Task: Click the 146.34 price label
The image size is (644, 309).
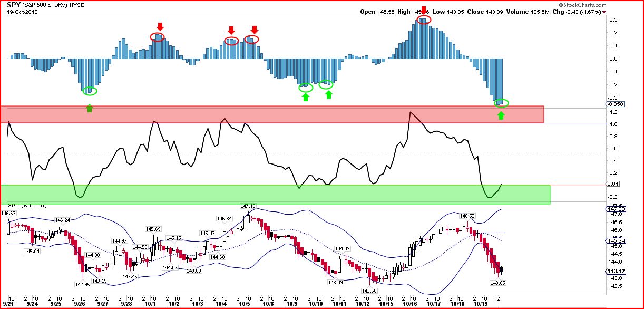Action: point(224,218)
